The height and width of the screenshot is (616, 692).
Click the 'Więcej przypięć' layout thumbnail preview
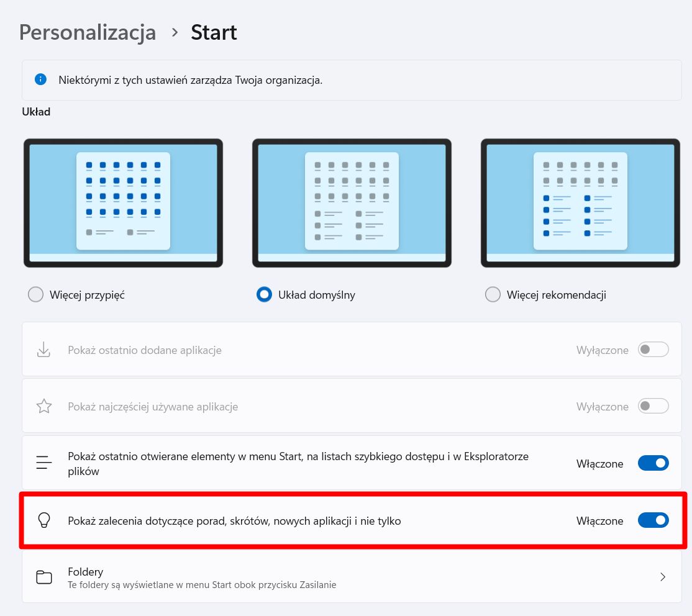(x=122, y=202)
